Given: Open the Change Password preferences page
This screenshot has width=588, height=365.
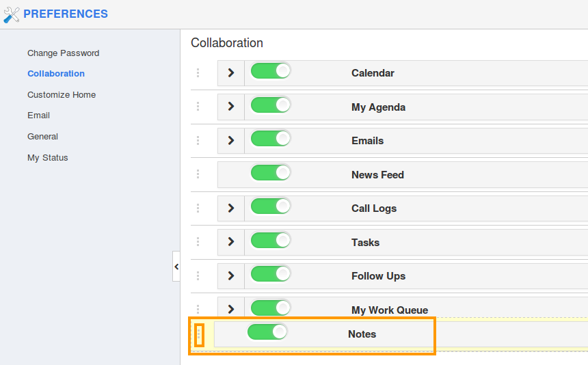Looking at the screenshot, I should pyautogui.click(x=64, y=53).
